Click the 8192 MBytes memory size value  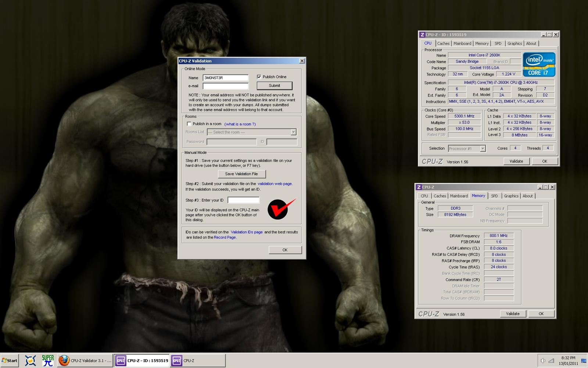(455, 215)
